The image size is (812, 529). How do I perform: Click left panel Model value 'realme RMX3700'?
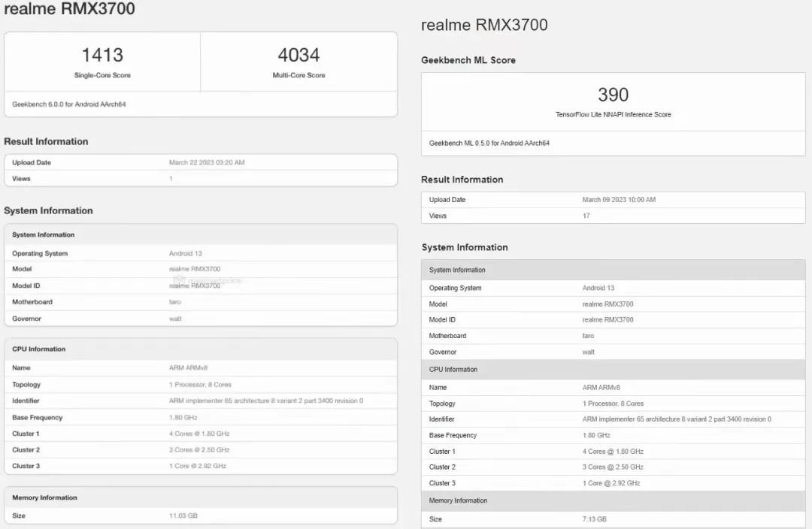[x=195, y=269]
